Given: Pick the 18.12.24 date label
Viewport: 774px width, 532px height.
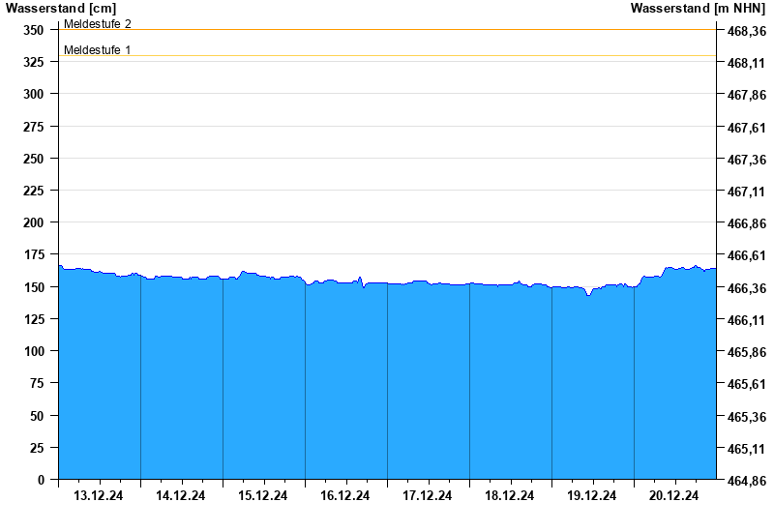Looking at the screenshot, I should [510, 495].
